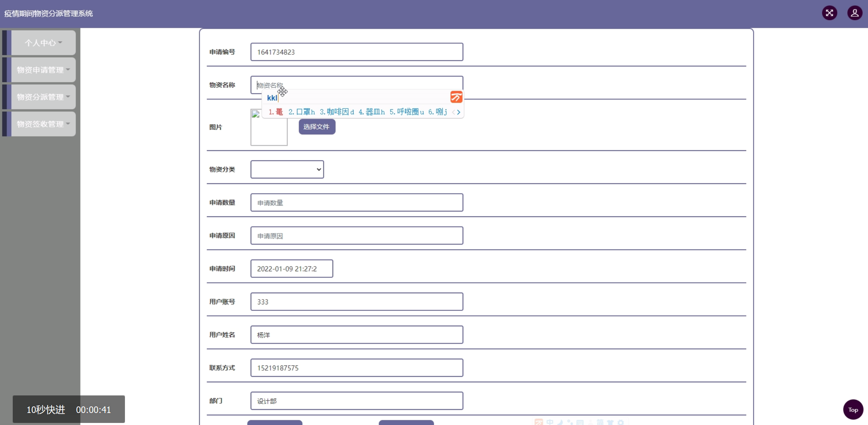Screen dimensions: 868x425
Task: Toggle the IME 简 simplified/traditional icon
Action: click(600, 422)
